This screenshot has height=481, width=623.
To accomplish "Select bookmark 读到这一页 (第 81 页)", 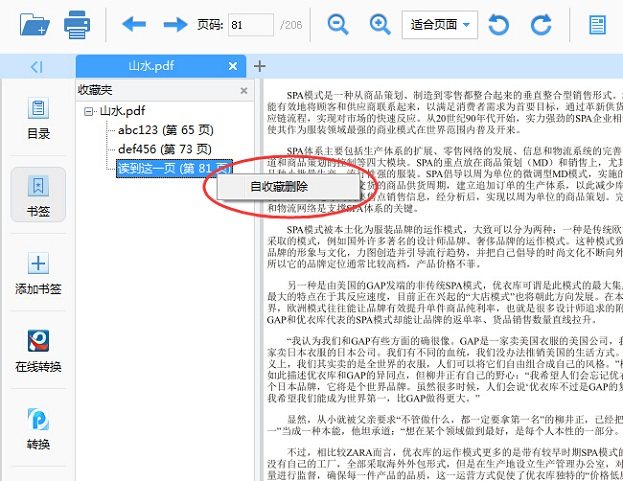I will (174, 168).
